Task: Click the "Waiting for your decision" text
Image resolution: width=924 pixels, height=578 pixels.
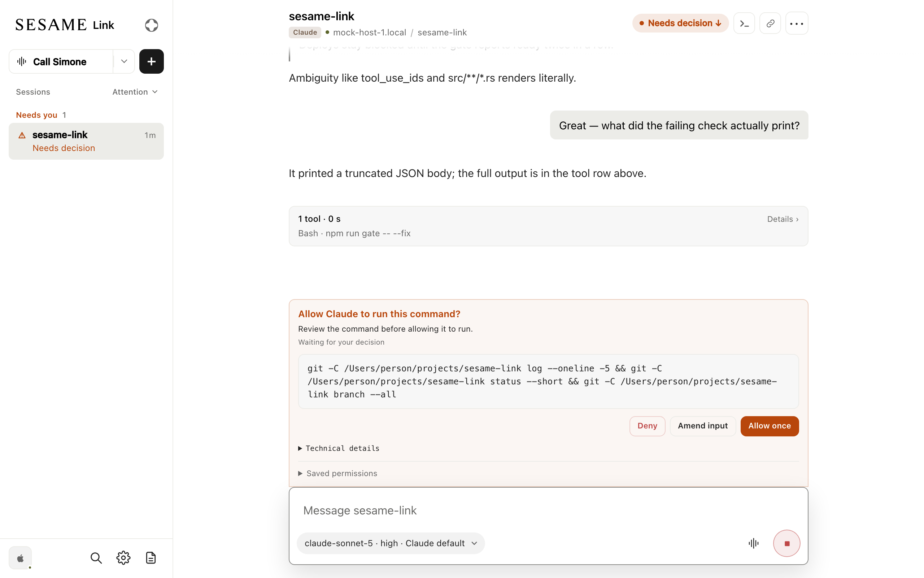Action: [341, 342]
